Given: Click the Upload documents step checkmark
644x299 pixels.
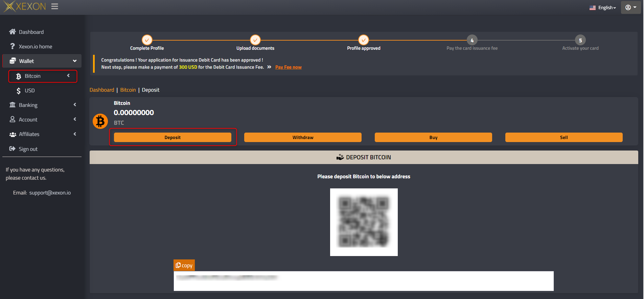Looking at the screenshot, I should [255, 40].
